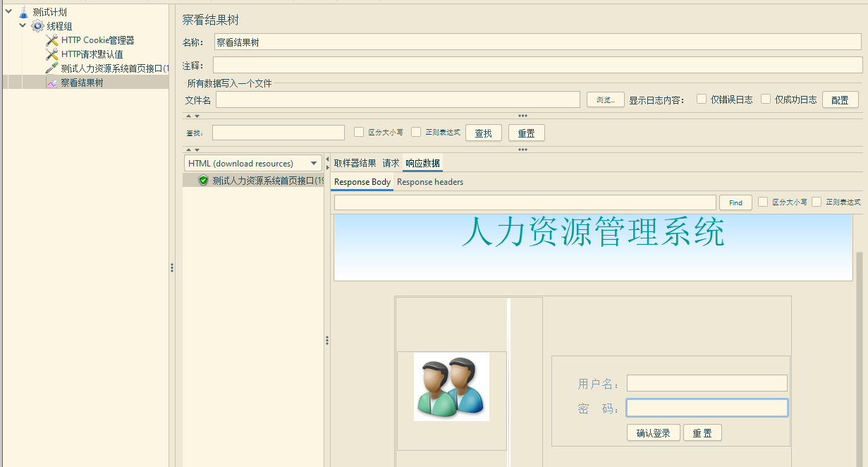868x467 pixels.
Task: Collapse the 线程组 tree node
Action: tap(23, 25)
